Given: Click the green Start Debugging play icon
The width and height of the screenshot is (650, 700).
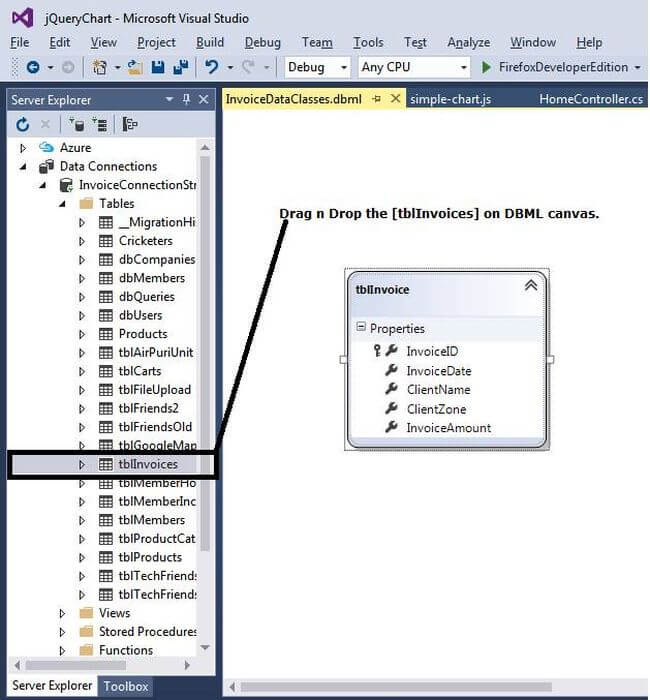Looking at the screenshot, I should [x=486, y=67].
